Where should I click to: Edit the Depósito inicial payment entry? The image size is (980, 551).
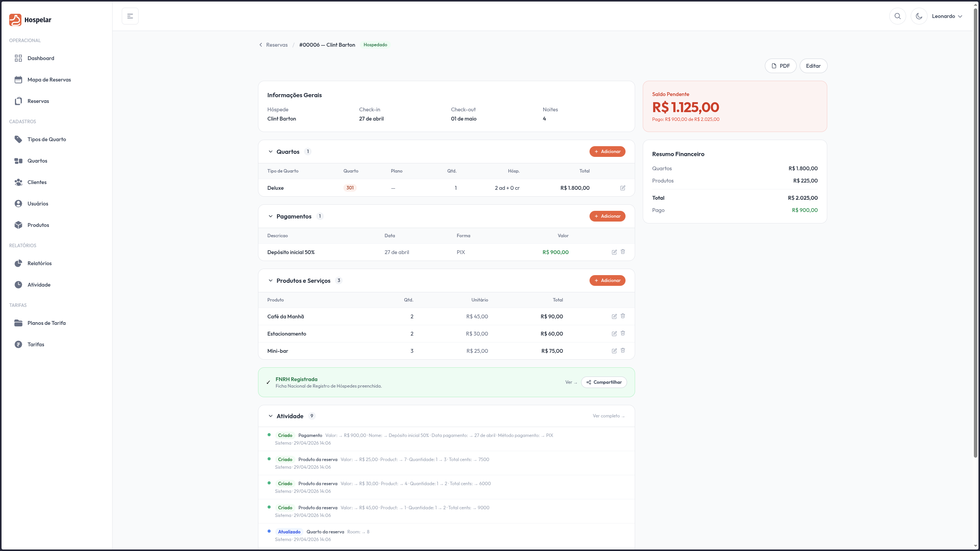coord(614,252)
